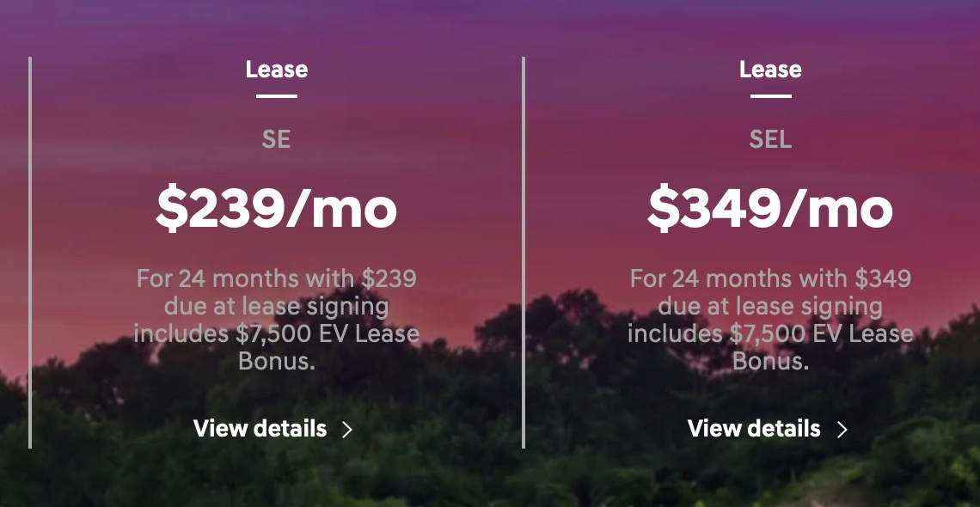Click "For 24 months with $349" line
The height and width of the screenshot is (507, 980).
[x=770, y=278]
